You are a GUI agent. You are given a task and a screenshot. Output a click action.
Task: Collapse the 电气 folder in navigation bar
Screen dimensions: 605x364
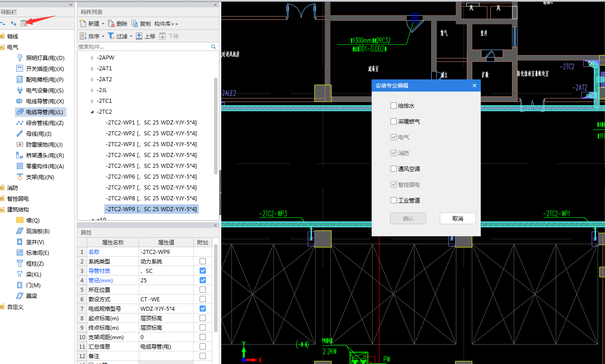(2, 47)
